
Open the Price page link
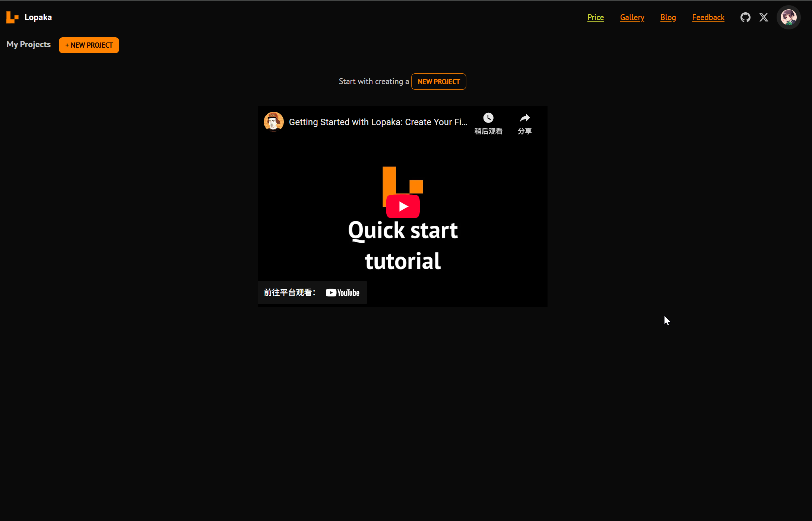point(596,17)
